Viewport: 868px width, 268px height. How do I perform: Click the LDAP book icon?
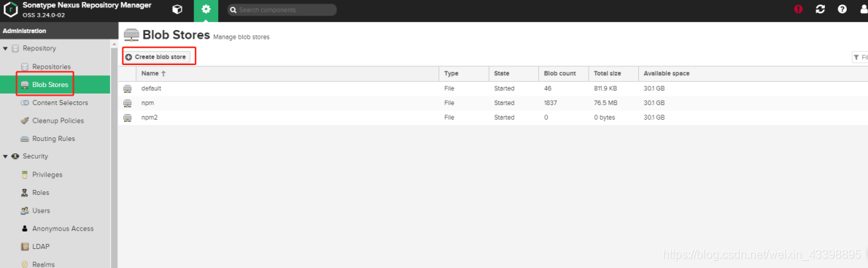(x=24, y=246)
